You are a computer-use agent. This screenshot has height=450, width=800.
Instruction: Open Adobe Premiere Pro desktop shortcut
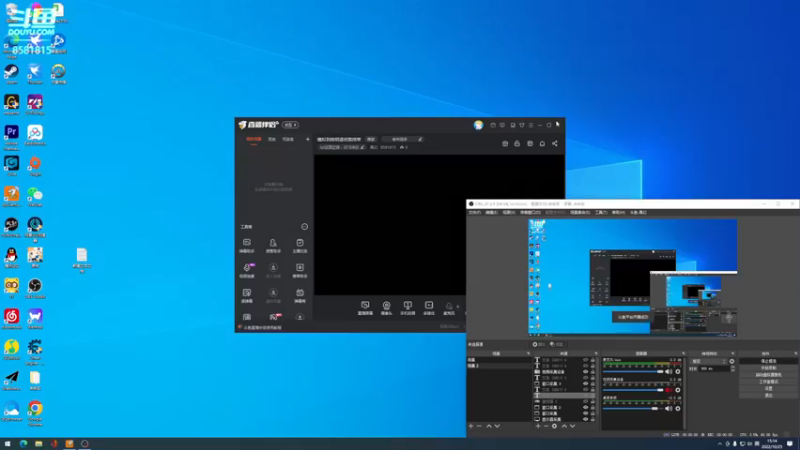pos(11,136)
